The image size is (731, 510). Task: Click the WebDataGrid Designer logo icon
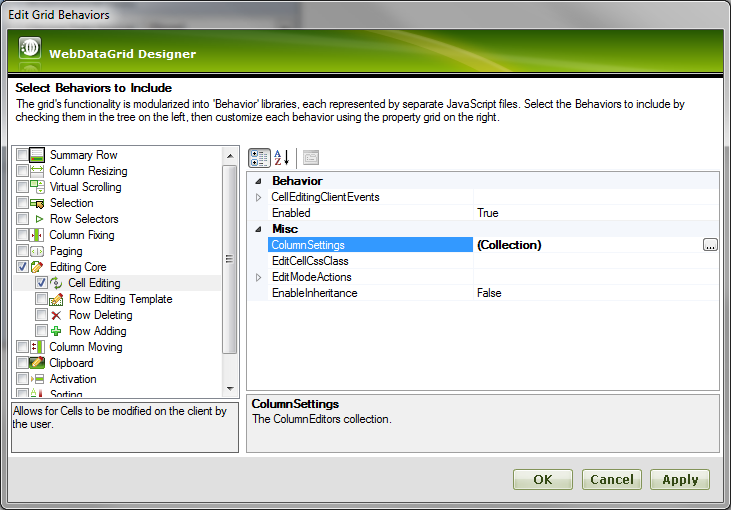coord(30,48)
